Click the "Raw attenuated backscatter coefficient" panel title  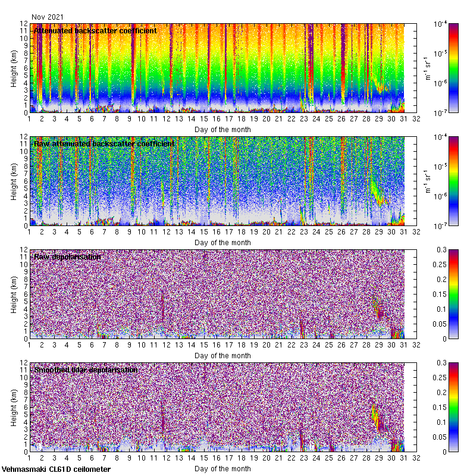point(104,143)
